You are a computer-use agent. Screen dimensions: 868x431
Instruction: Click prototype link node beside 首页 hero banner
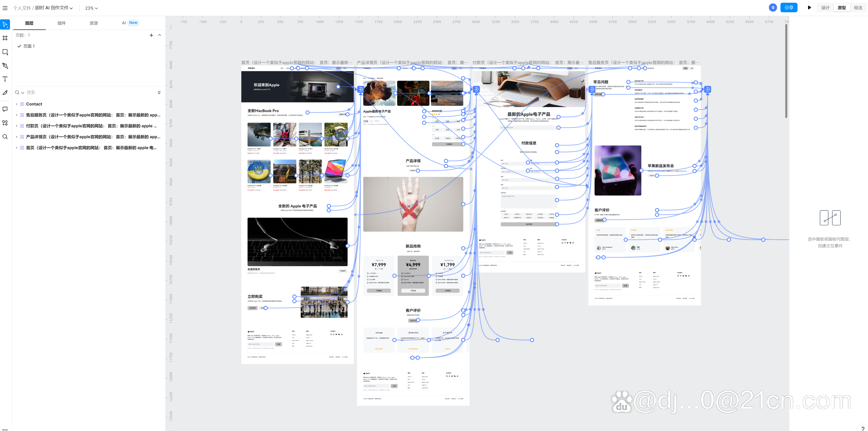click(361, 89)
